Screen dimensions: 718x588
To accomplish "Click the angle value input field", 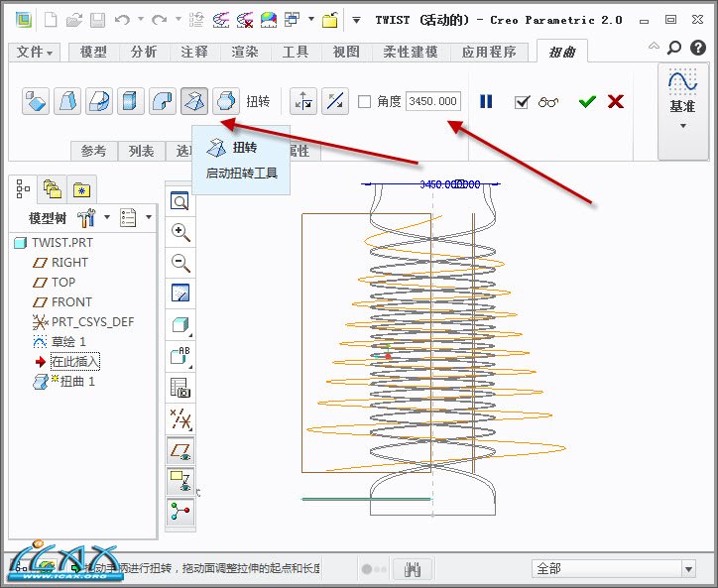I will [x=432, y=101].
